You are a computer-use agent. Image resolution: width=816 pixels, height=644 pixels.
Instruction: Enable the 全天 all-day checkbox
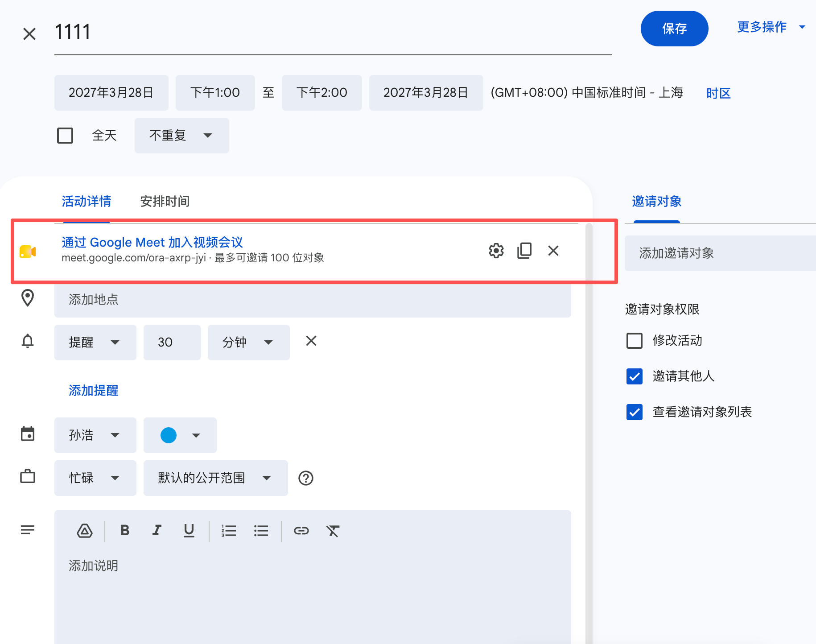point(65,136)
